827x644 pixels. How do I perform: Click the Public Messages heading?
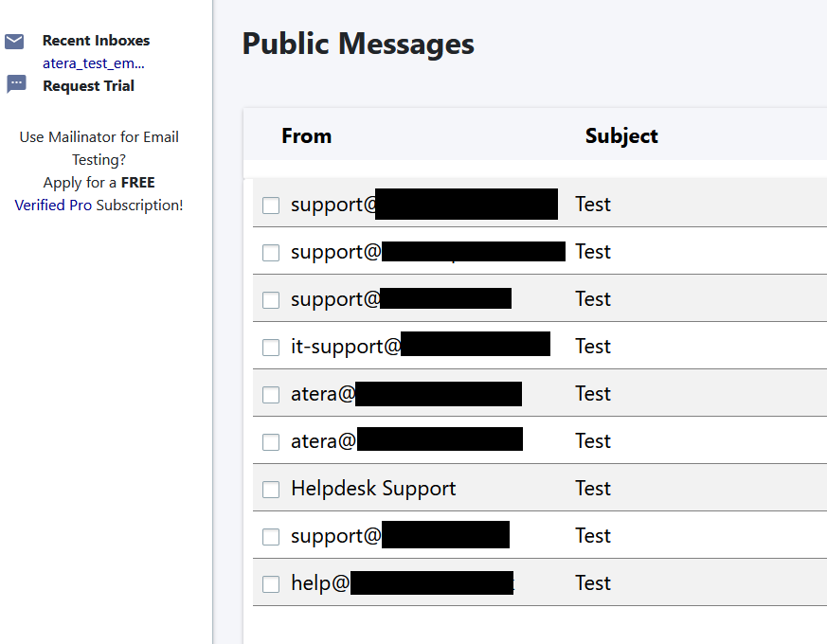tap(358, 44)
